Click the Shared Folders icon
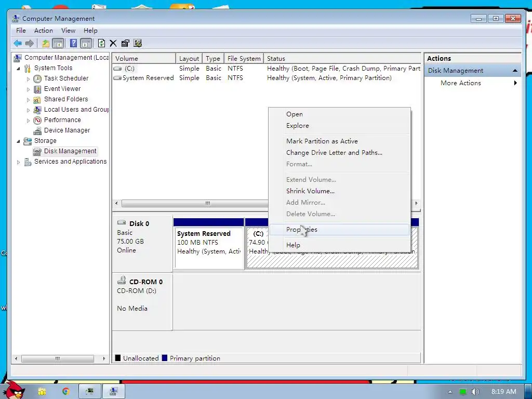This screenshot has width=532, height=399. click(37, 100)
